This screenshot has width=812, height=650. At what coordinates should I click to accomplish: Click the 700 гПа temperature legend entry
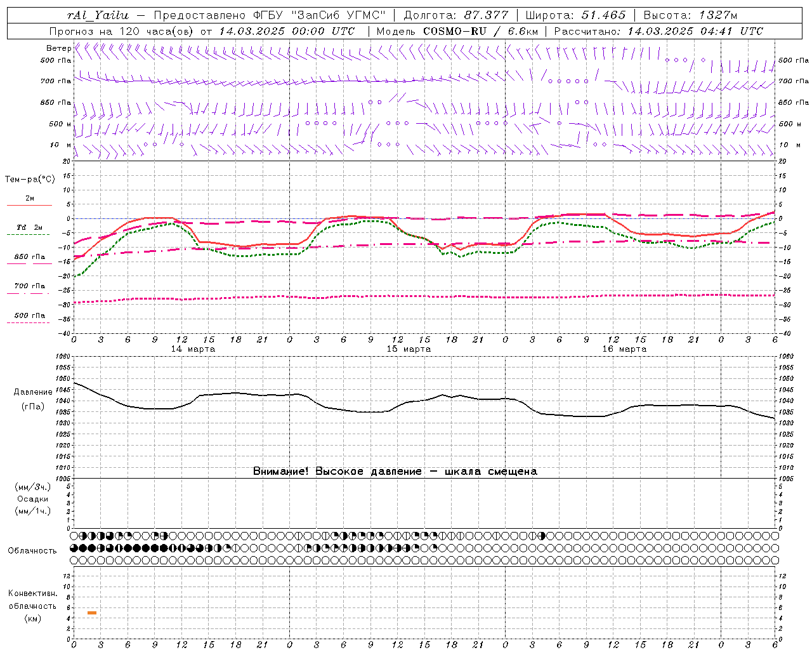tap(30, 286)
